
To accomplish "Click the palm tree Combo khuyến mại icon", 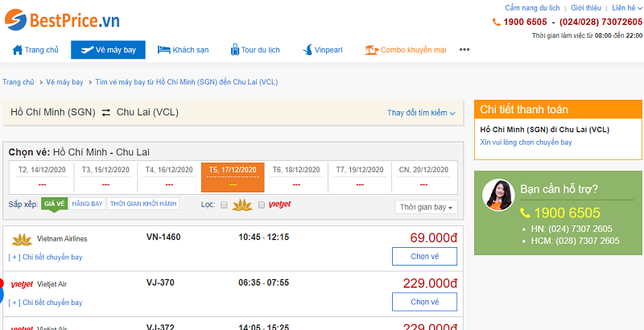I will [x=371, y=50].
